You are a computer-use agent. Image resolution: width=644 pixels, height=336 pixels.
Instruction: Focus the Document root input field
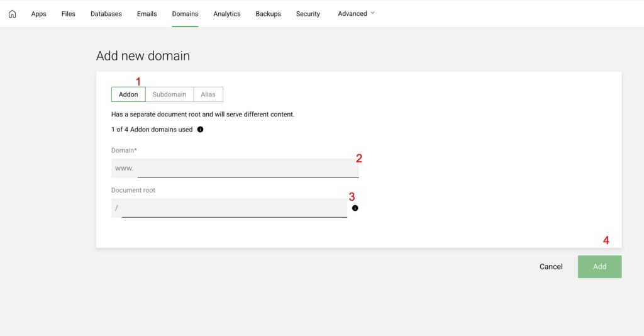[229, 208]
